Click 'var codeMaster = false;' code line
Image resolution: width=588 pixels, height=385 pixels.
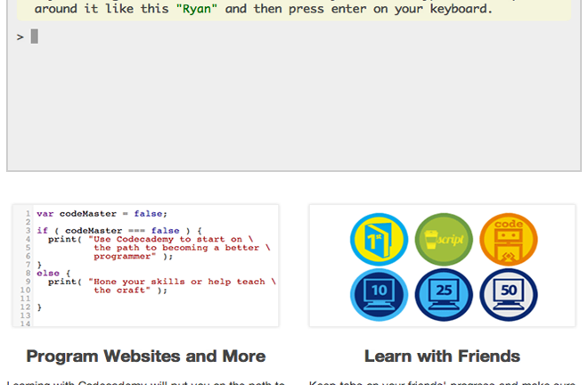102,214
